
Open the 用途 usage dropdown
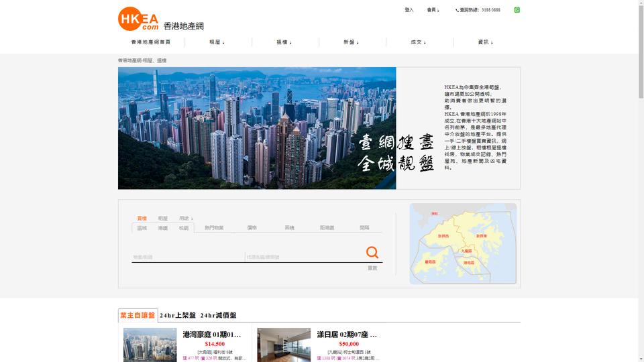tap(186, 219)
